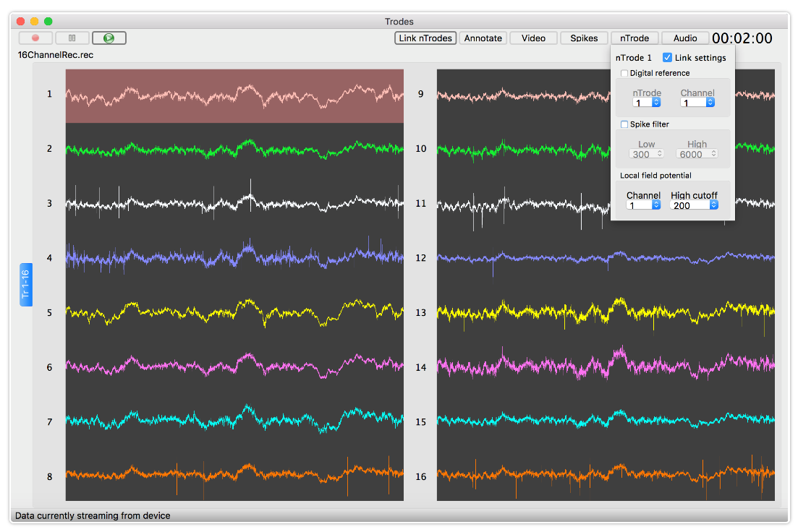Image resolution: width=798 pixels, height=532 pixels.
Task: Select orange channel 8 trace
Action: point(234,474)
